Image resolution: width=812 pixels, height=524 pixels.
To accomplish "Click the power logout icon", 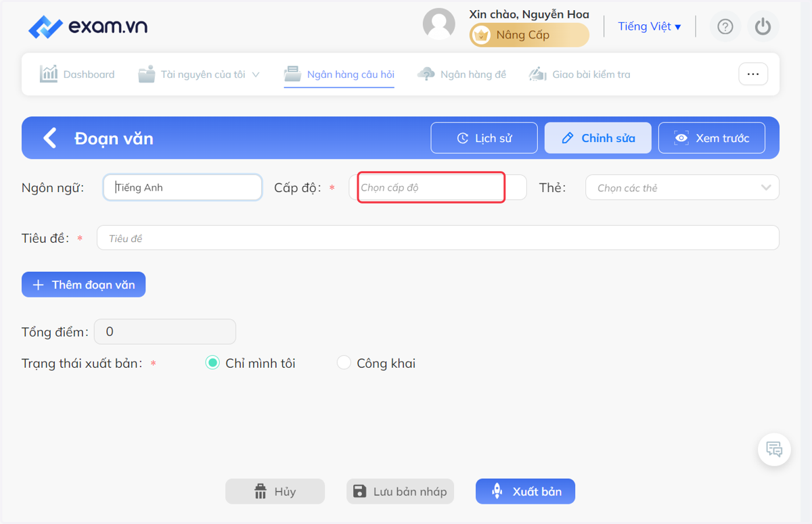I will 763,26.
